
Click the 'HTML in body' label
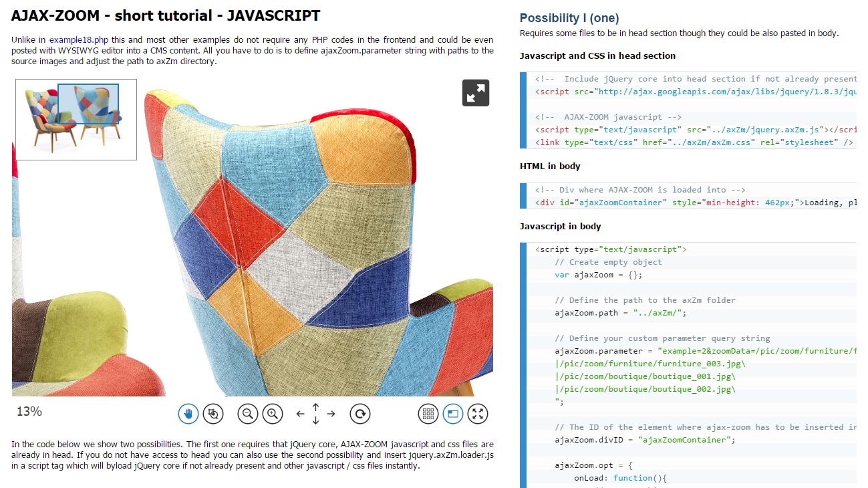point(550,166)
